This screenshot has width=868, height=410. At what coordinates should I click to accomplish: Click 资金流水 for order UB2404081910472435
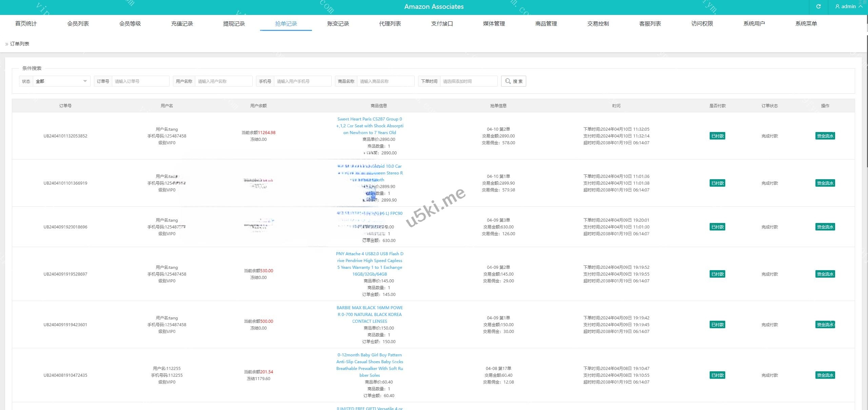[825, 375]
